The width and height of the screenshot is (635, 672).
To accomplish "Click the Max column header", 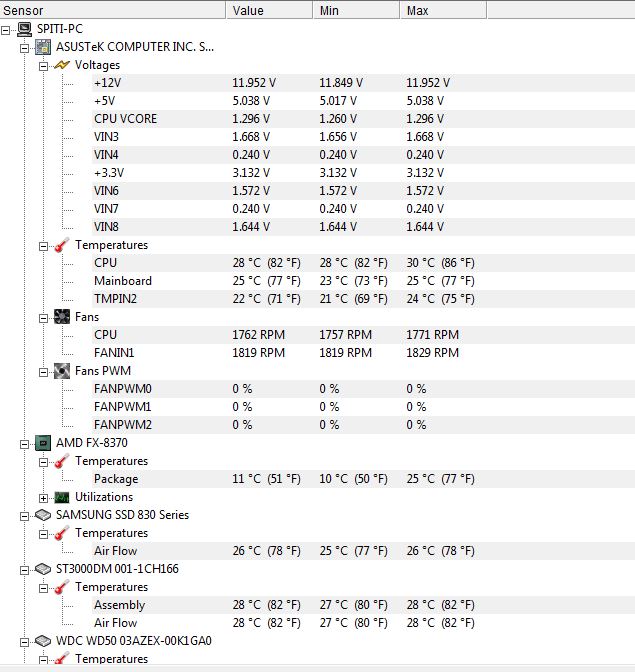I will pyautogui.click(x=443, y=10).
